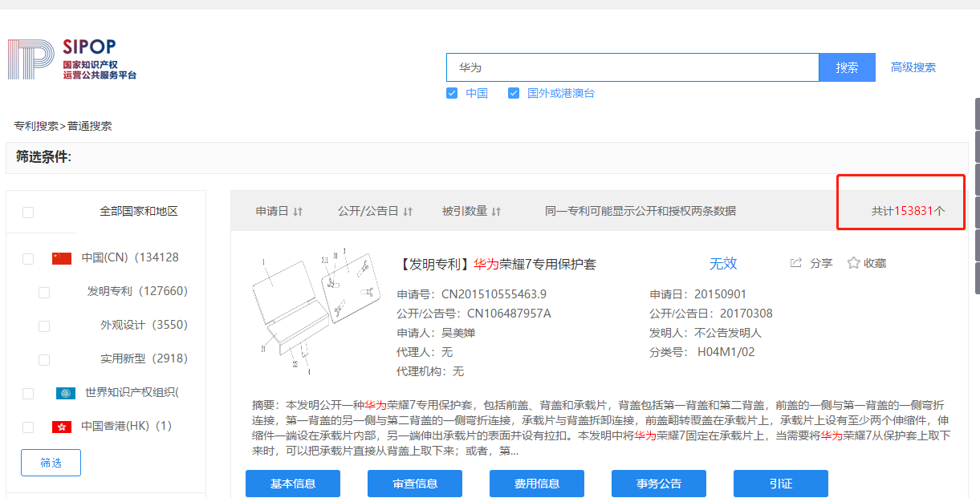The width and height of the screenshot is (980, 498).
Task: Click the star 收藏 favorite icon
Action: [854, 263]
